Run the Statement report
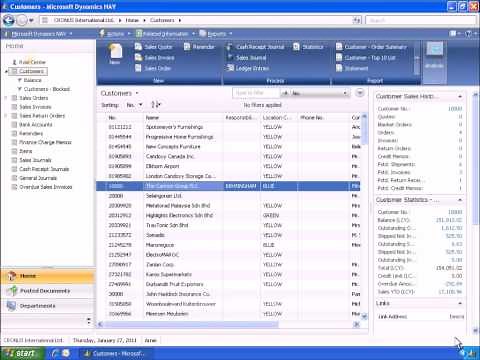This screenshot has height=360, width=480. click(x=352, y=68)
